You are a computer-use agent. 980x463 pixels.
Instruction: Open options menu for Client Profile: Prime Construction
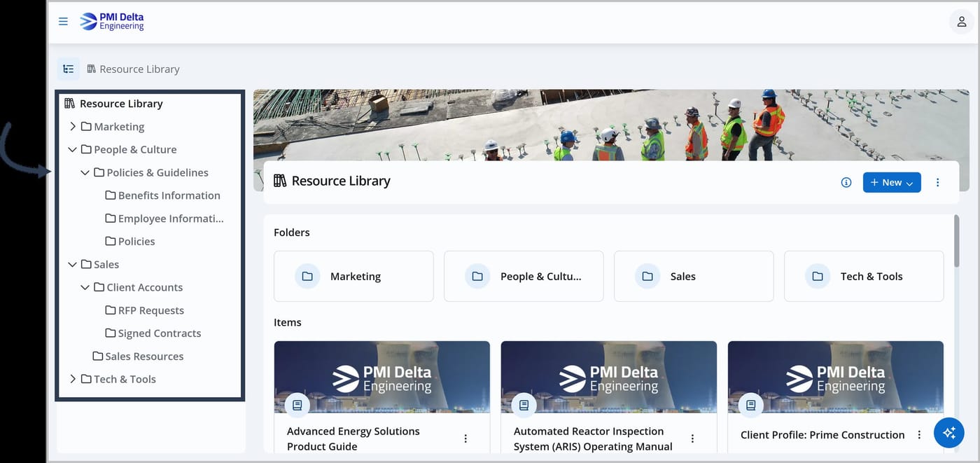pos(919,435)
